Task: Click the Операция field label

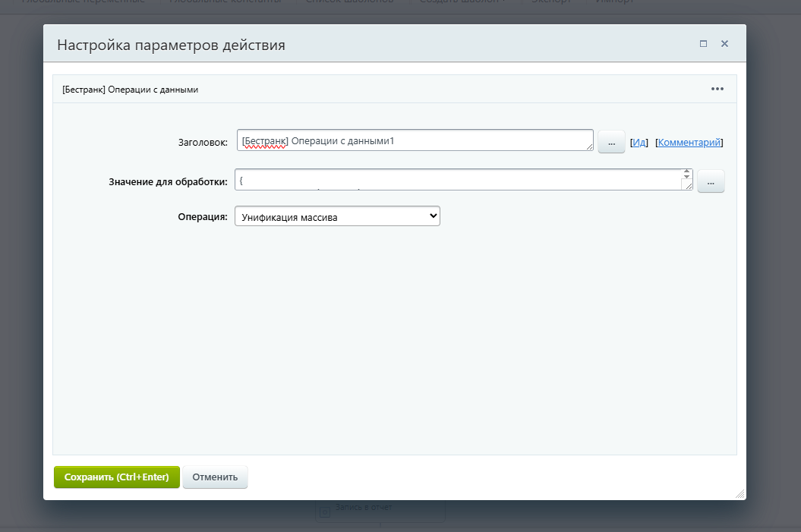Action: click(202, 216)
